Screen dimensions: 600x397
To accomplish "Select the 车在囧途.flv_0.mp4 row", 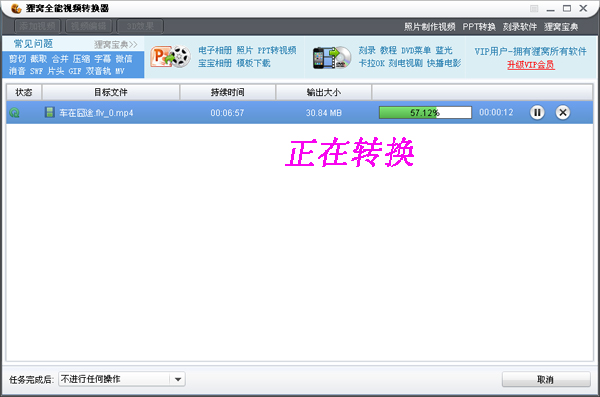I will (x=299, y=113).
